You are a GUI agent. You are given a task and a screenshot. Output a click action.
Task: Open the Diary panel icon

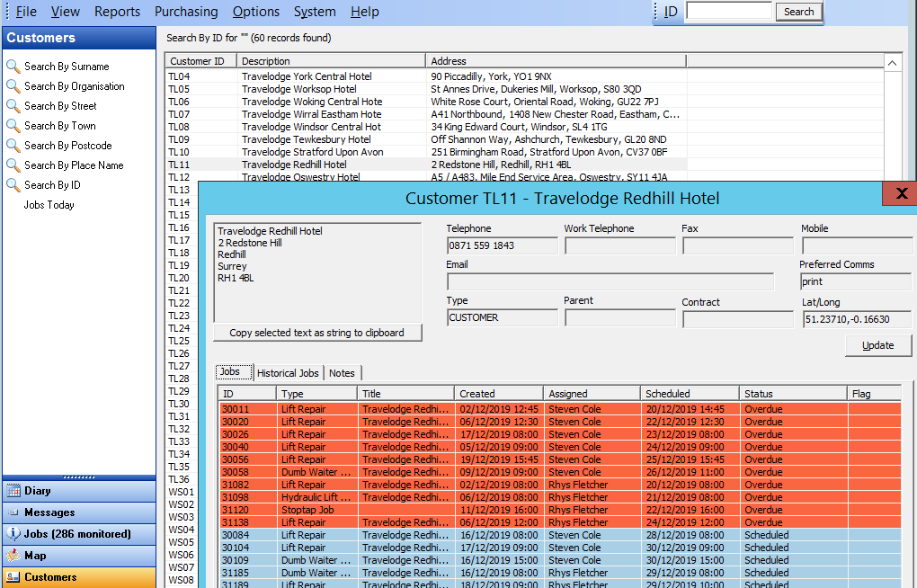(x=13, y=491)
